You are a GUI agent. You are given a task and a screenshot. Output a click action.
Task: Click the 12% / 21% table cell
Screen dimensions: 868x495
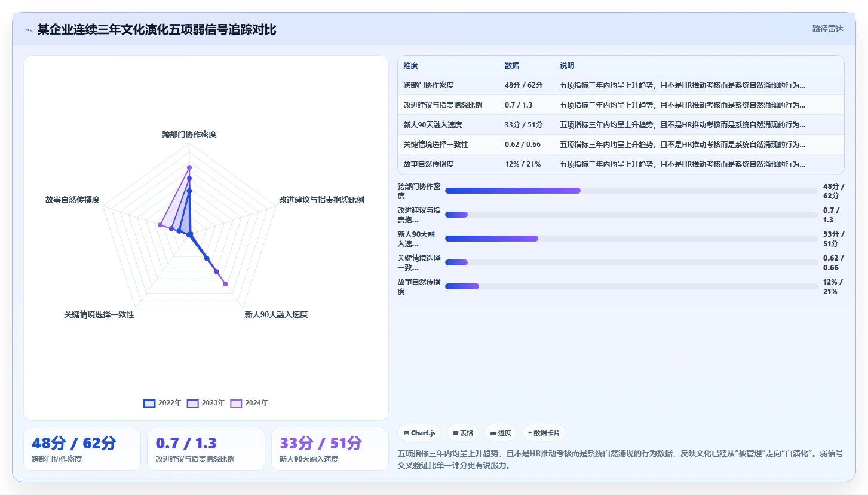pos(523,164)
